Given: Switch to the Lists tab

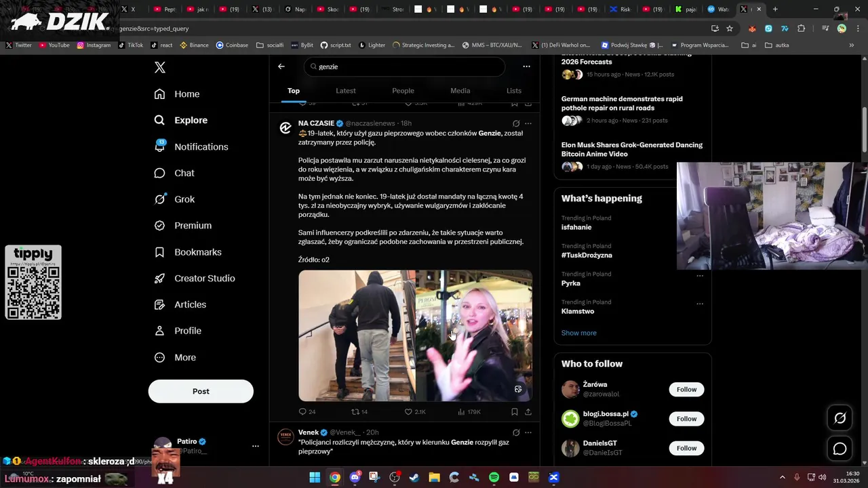Looking at the screenshot, I should click(514, 91).
